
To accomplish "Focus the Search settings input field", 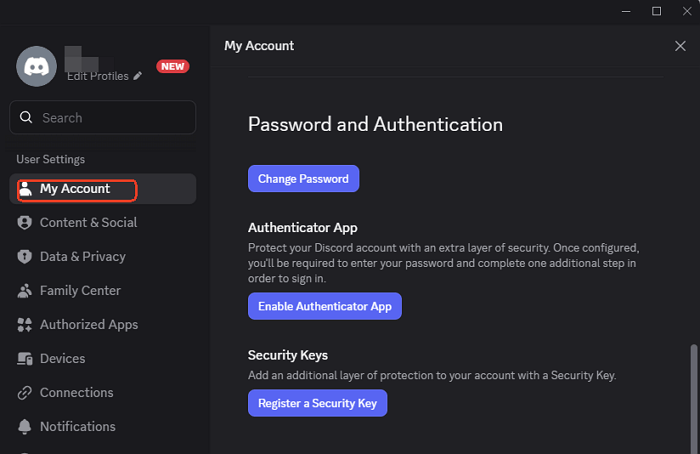I will point(103,117).
